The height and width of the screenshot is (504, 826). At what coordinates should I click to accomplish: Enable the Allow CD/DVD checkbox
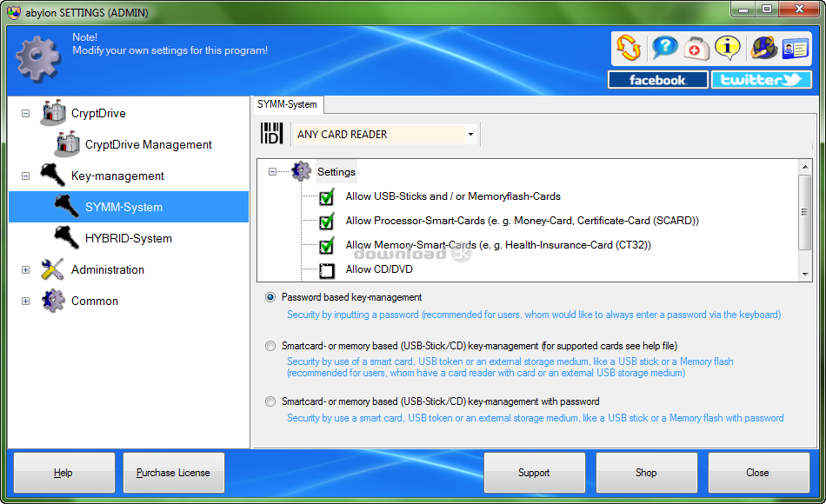click(327, 271)
